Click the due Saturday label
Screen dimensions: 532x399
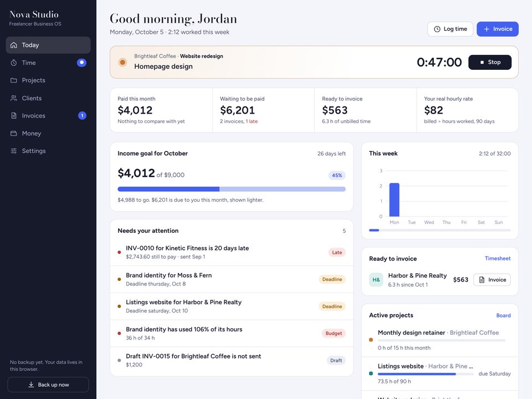point(494,374)
